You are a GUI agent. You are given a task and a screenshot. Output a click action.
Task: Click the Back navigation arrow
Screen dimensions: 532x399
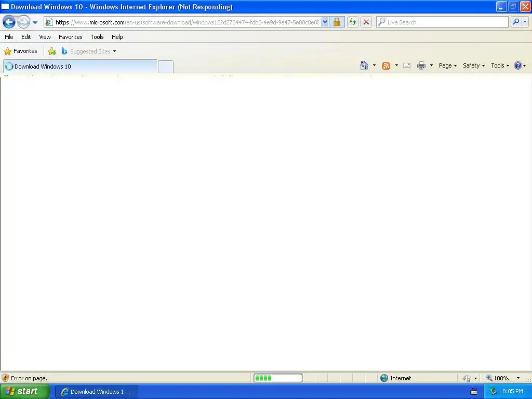tap(9, 22)
